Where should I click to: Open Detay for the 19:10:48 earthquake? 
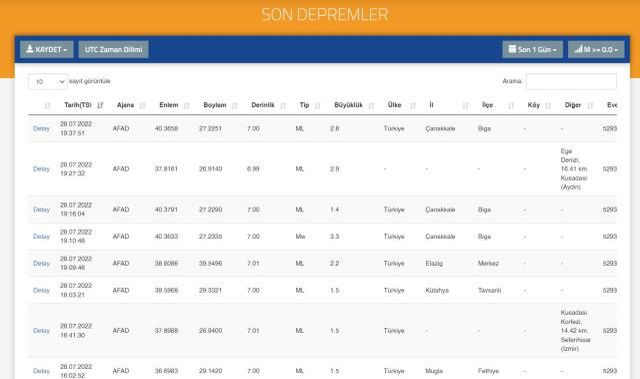[41, 237]
